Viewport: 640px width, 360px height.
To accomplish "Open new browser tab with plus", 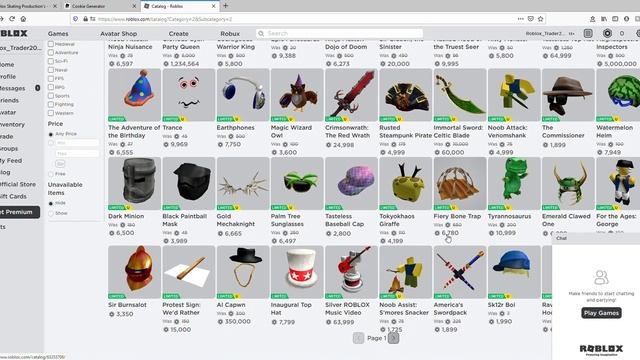I will point(225,6).
